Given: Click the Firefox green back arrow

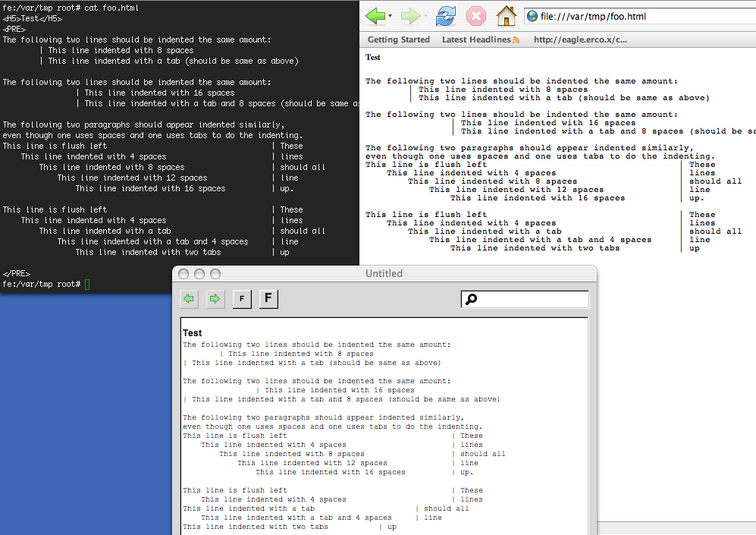Looking at the screenshot, I should click(375, 16).
